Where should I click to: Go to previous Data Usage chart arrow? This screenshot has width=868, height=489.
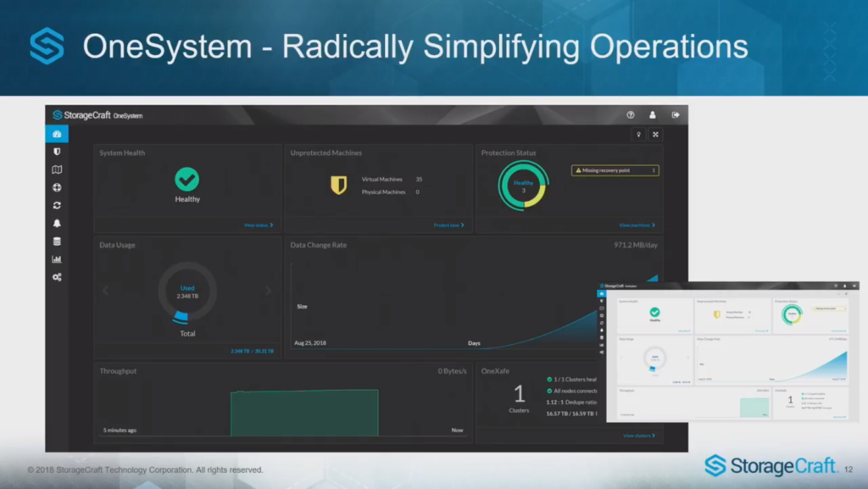pos(106,291)
